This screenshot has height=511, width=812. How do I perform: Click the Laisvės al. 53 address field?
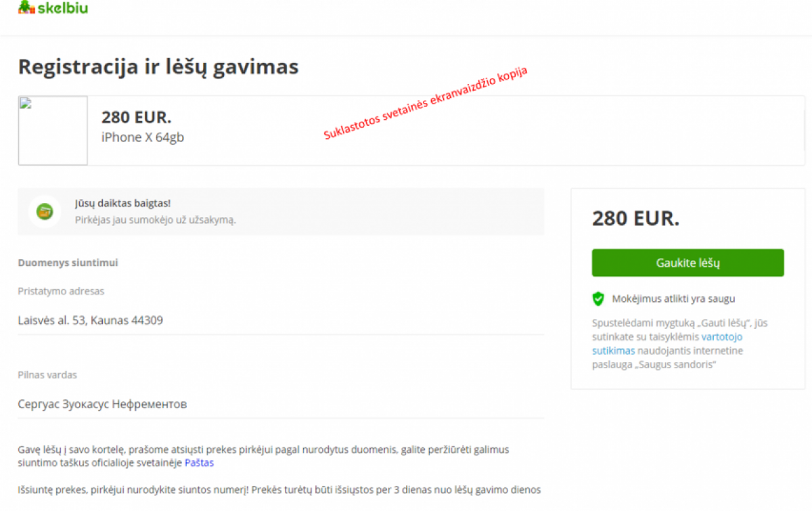coord(281,320)
